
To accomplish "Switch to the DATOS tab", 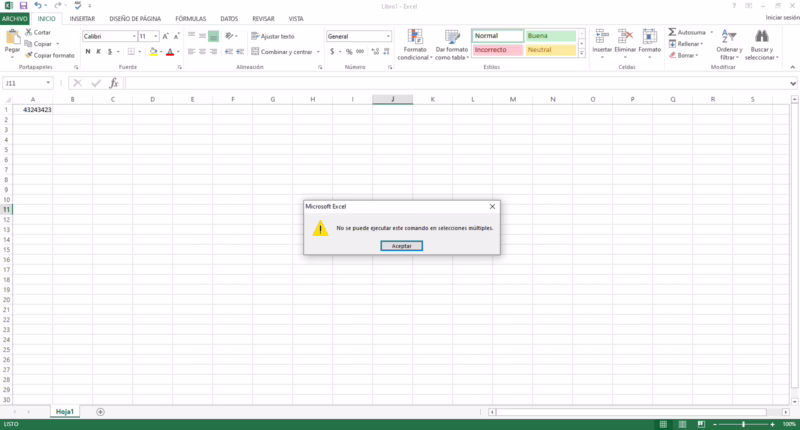I will (x=229, y=18).
